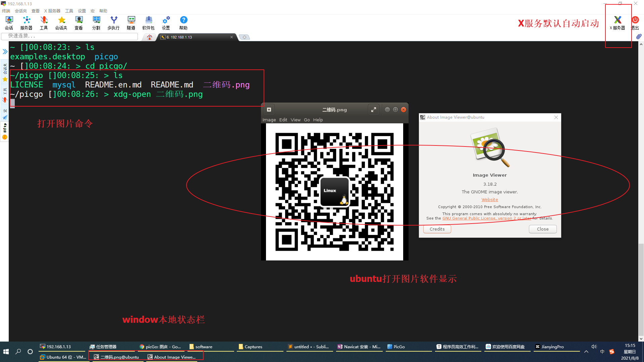The width and height of the screenshot is (644, 362).
Task: Expand hidden tray icons chevron
Action: (586, 352)
